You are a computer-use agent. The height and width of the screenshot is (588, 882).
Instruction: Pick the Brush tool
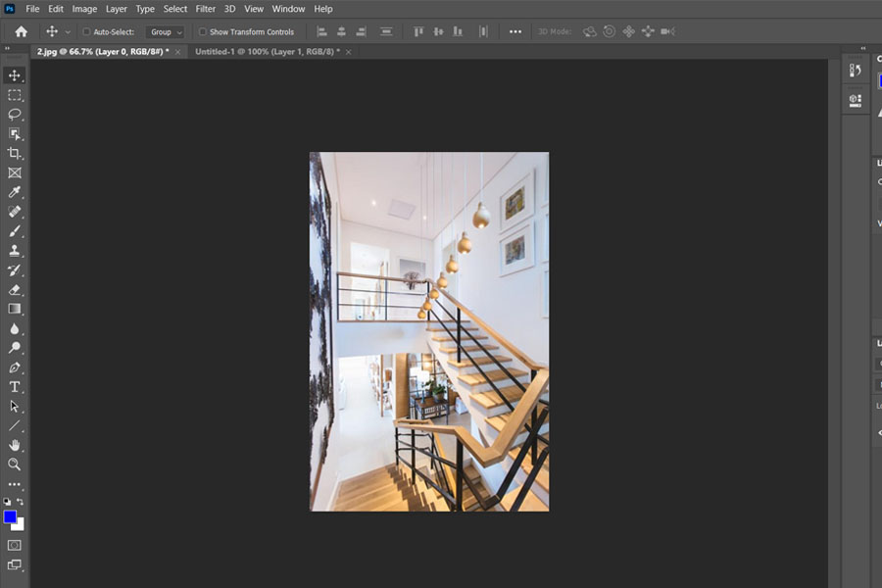pyautogui.click(x=14, y=230)
